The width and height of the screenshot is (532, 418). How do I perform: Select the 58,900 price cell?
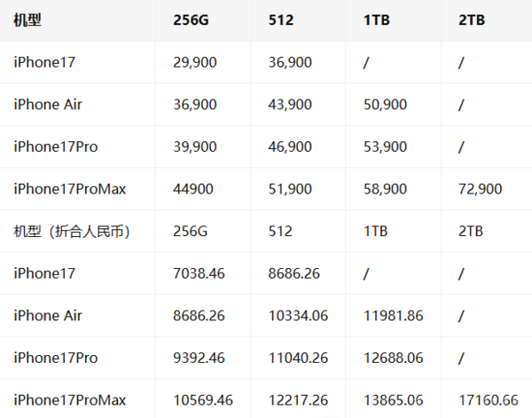385,189
